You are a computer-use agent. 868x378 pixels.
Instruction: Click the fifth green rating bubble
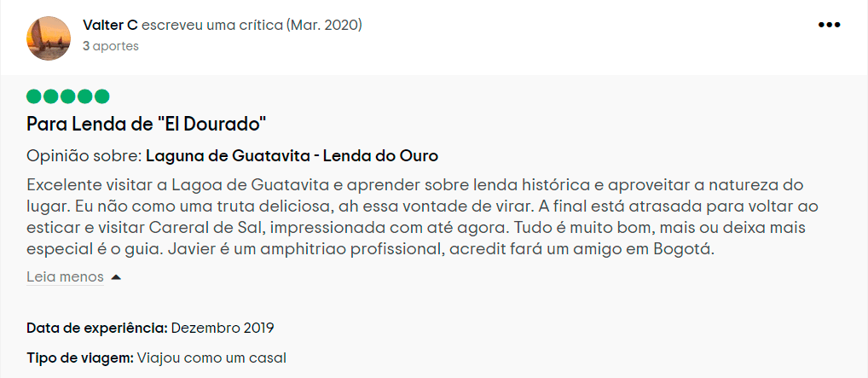tap(102, 96)
